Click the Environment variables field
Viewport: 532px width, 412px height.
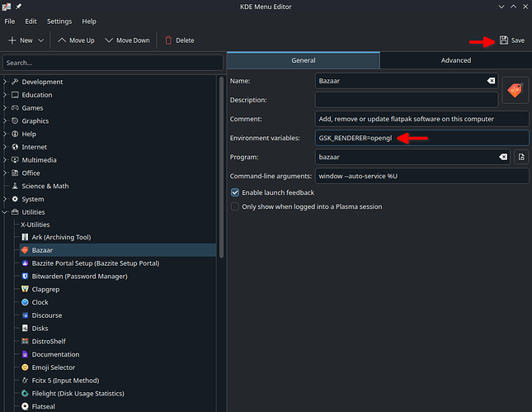click(421, 138)
